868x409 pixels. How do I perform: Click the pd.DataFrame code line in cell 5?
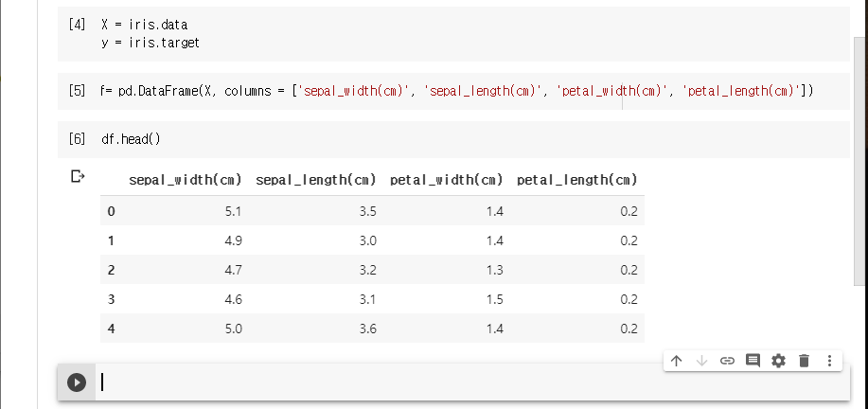454,91
